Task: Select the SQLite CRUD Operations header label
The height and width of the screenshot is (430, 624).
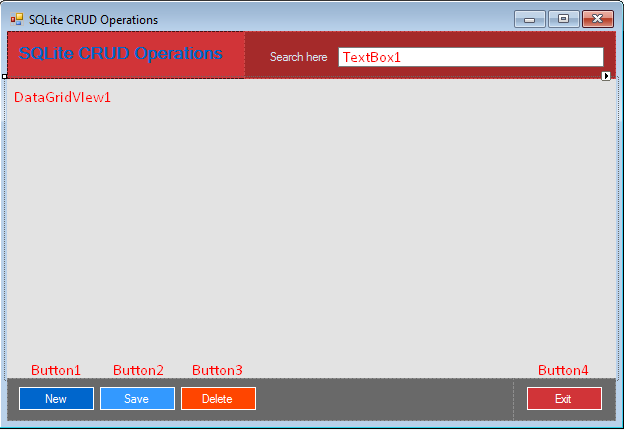Action: [121, 53]
